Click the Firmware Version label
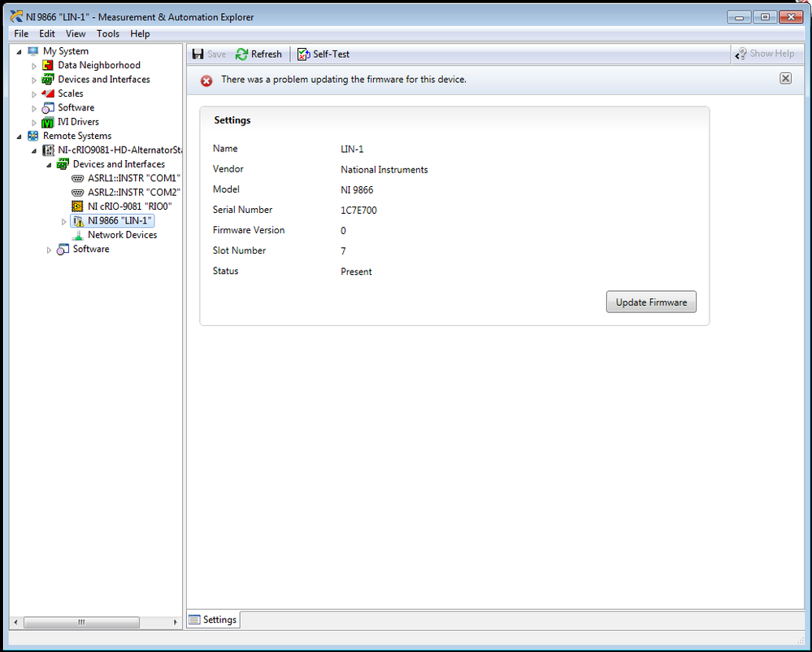The image size is (812, 652). point(249,230)
